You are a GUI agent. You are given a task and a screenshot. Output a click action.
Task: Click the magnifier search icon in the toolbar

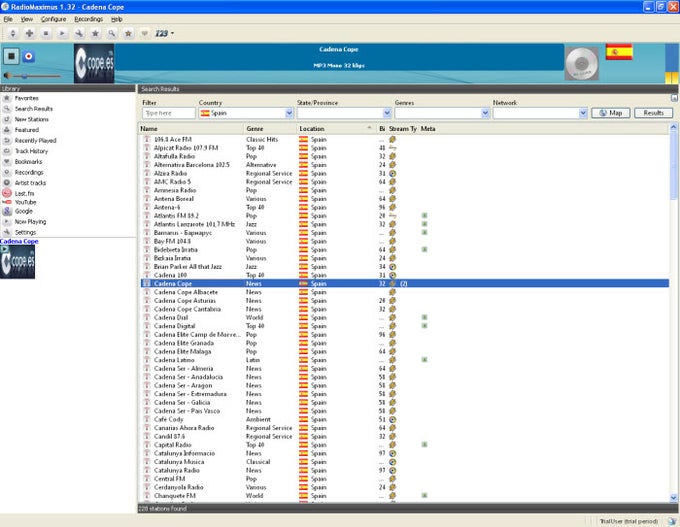[x=112, y=33]
